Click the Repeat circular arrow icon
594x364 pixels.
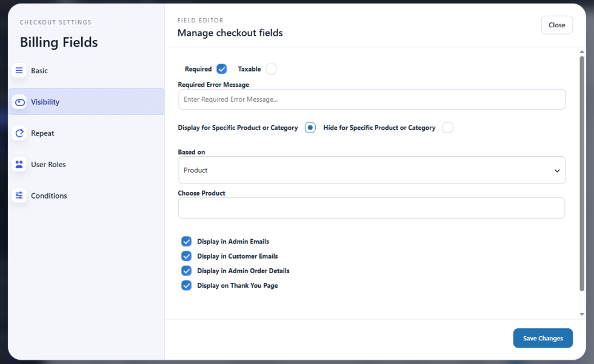click(19, 133)
